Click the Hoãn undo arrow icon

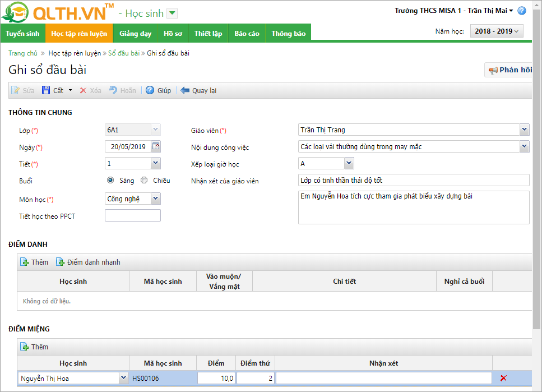pyautogui.click(x=113, y=90)
